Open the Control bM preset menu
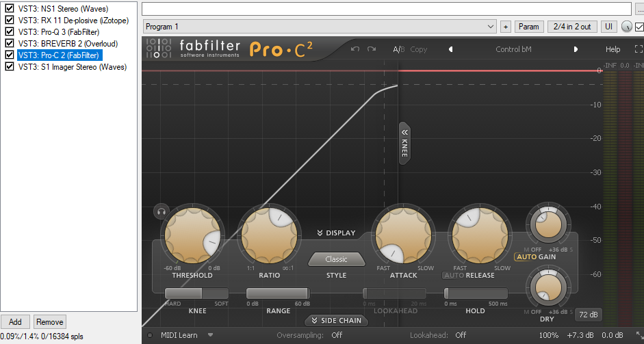Image resolution: width=644 pixels, height=344 pixels. 513,49
